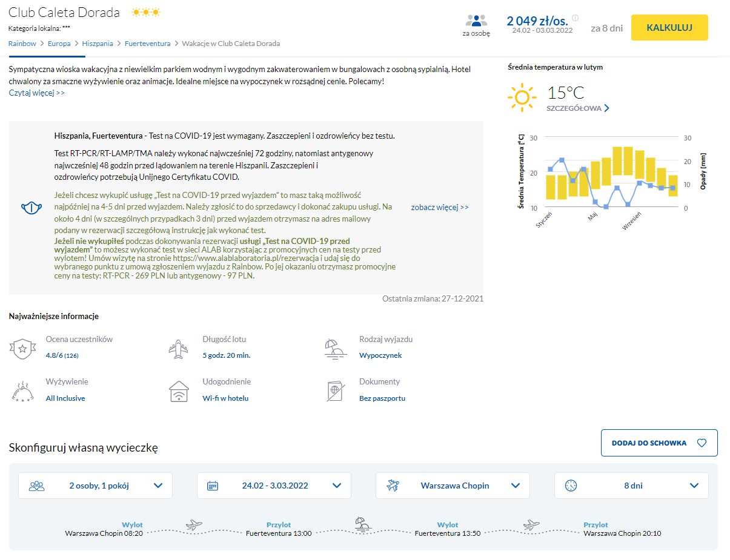The width and height of the screenshot is (730, 560).
Task: Open the 4.8/6 rating link
Action: [x=62, y=355]
